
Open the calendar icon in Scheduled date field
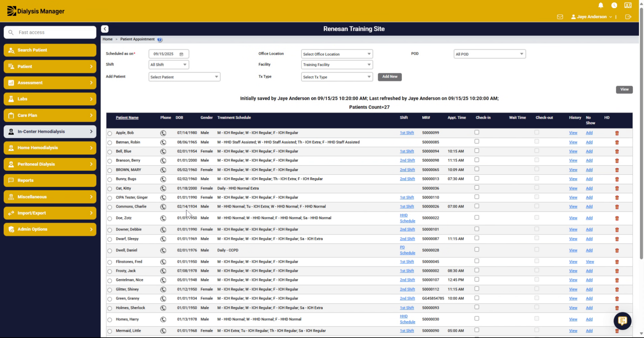(x=181, y=54)
